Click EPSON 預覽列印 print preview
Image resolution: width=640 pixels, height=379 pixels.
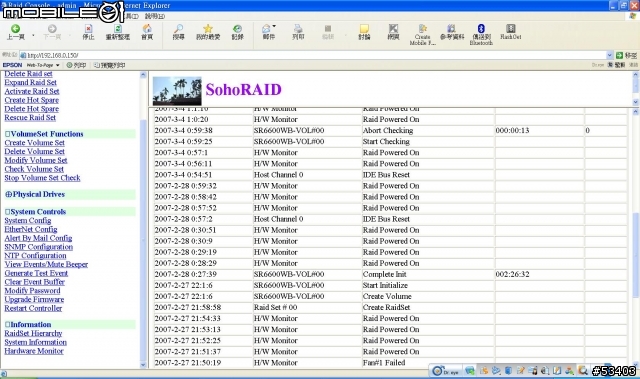(x=109, y=65)
